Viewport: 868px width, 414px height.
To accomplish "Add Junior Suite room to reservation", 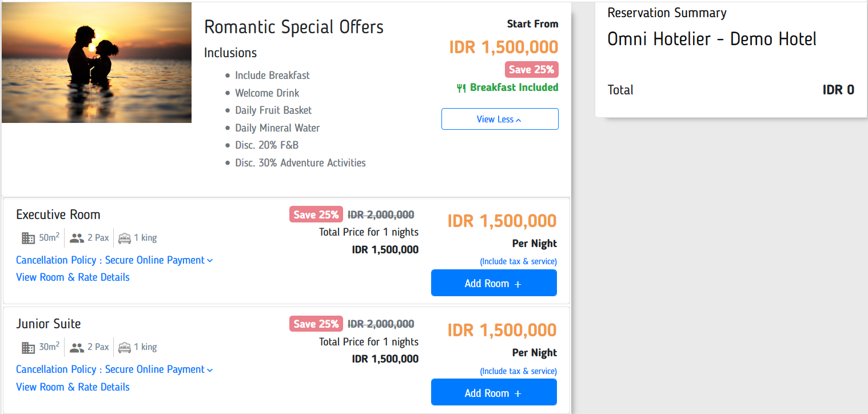I will (493, 393).
